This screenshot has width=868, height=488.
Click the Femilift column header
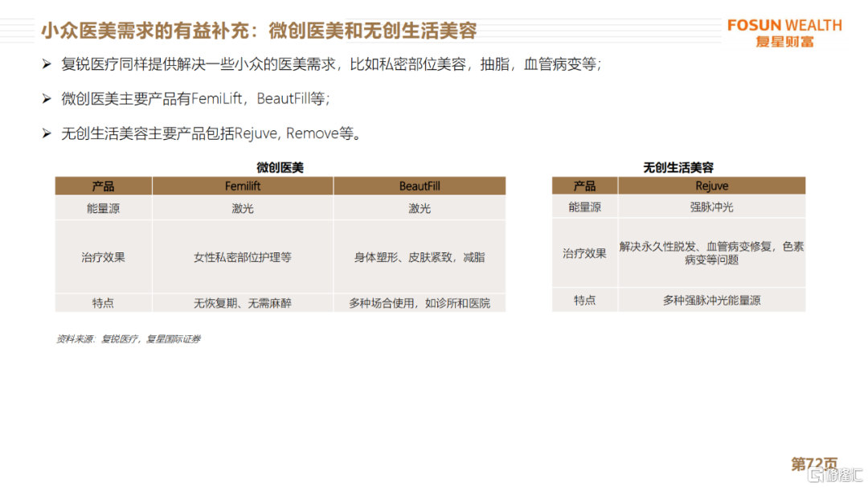(x=243, y=187)
